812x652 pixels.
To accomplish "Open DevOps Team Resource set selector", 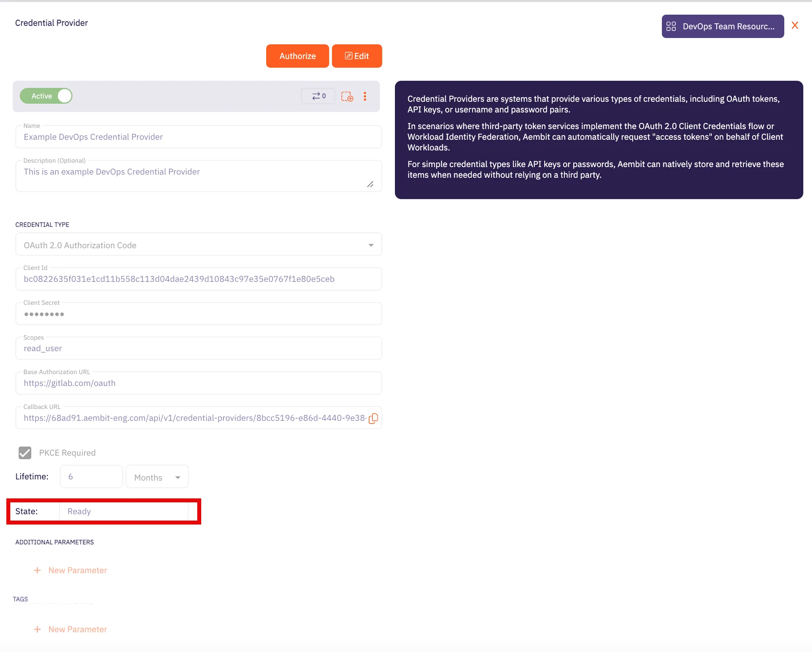I will [x=722, y=27].
